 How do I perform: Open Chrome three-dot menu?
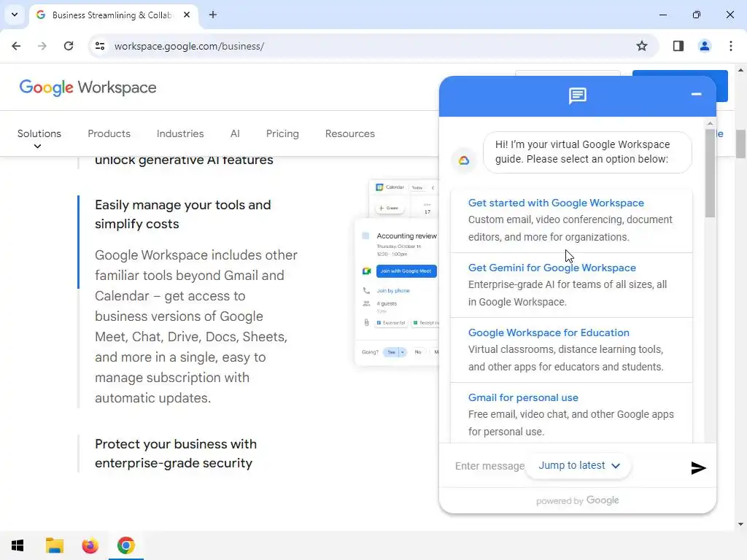tap(731, 46)
